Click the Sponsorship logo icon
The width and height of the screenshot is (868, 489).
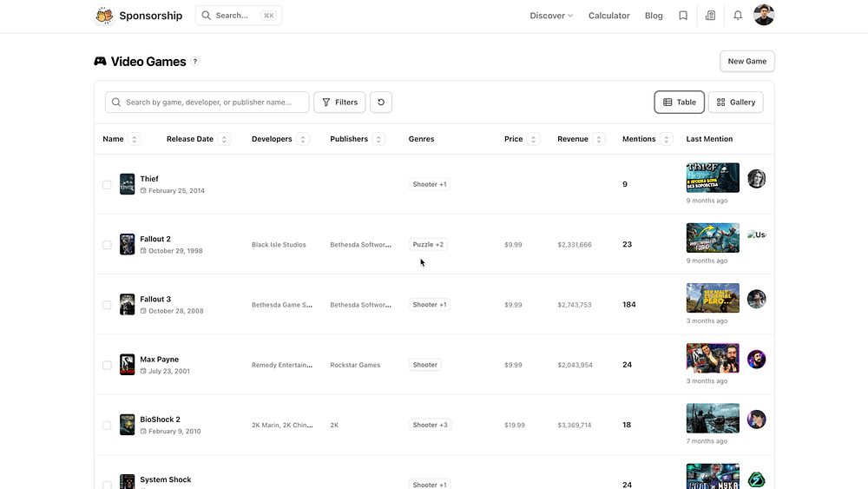(104, 16)
